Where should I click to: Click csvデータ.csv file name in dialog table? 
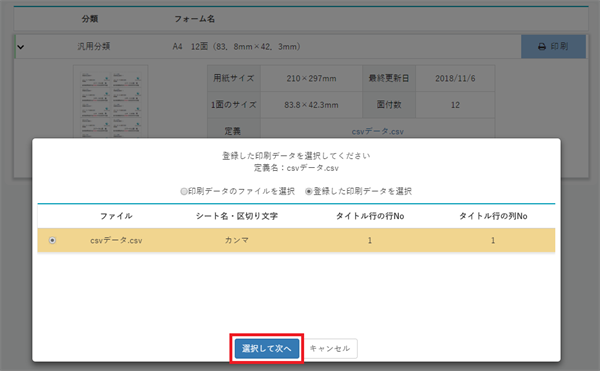click(116, 240)
